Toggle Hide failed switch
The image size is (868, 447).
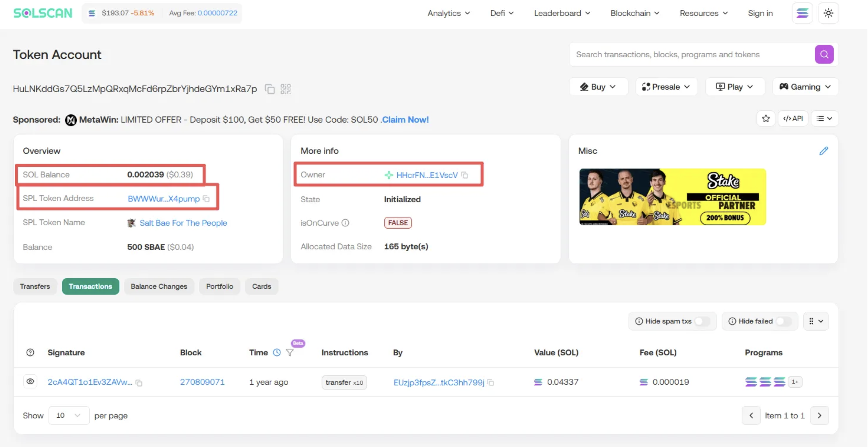pos(783,321)
